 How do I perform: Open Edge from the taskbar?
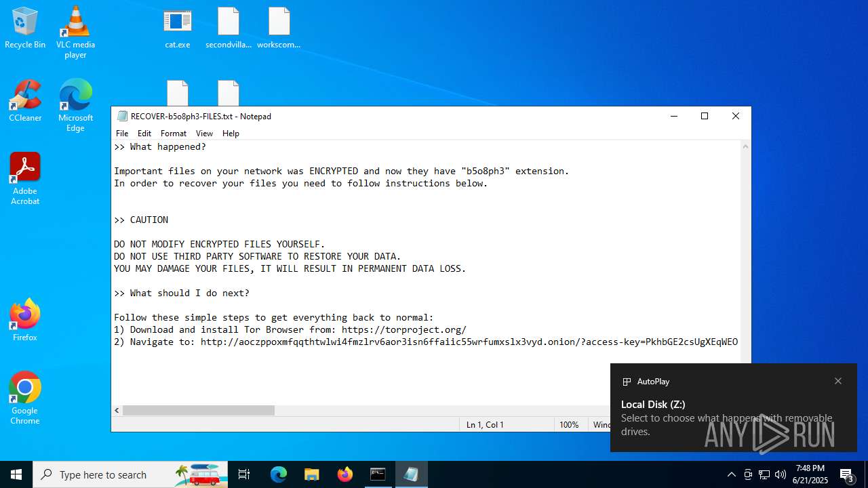pos(279,474)
